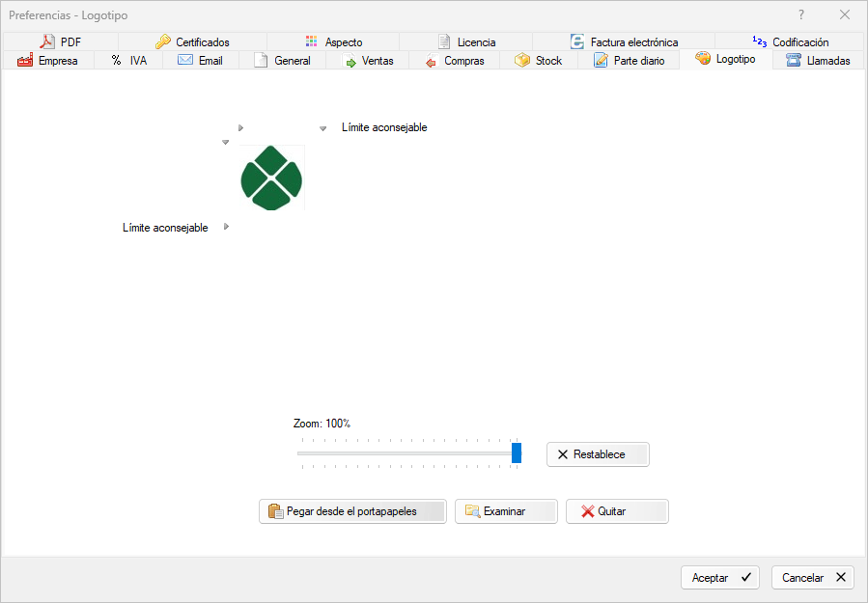Image resolution: width=868 pixels, height=603 pixels.
Task: Click the key icon for Certificados
Action: tap(163, 41)
